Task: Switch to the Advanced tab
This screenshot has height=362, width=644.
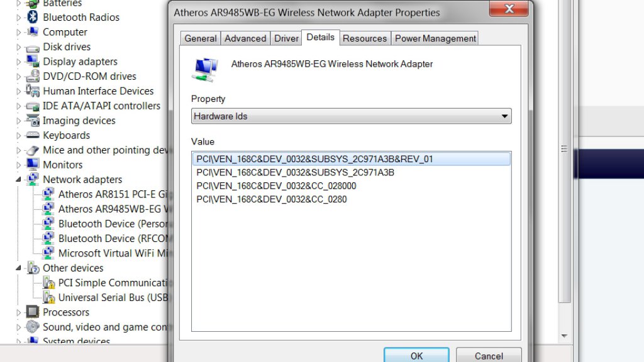Action: pos(245,38)
